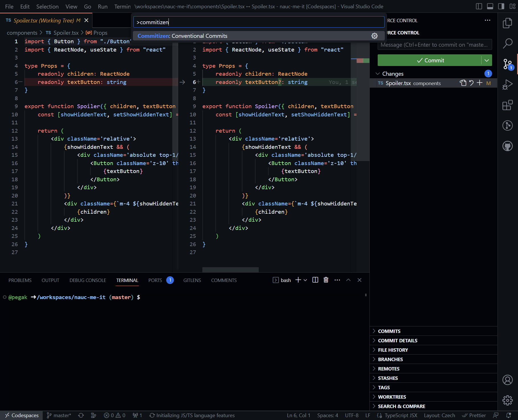Toggle the primary side bar layout button

(479, 6)
